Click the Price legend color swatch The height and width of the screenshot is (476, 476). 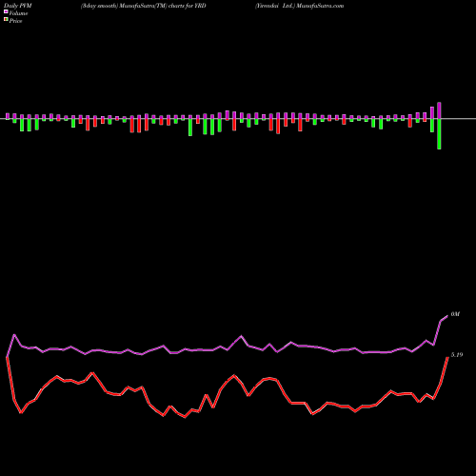6,19
